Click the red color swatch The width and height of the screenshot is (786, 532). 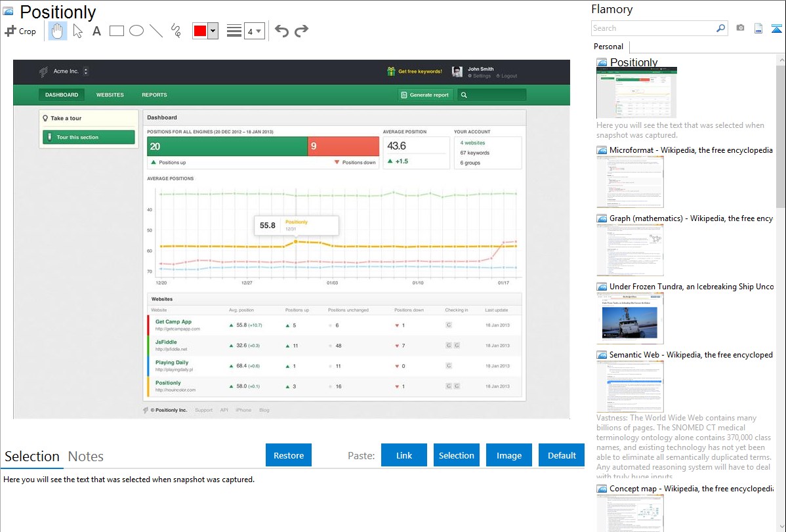click(x=200, y=31)
